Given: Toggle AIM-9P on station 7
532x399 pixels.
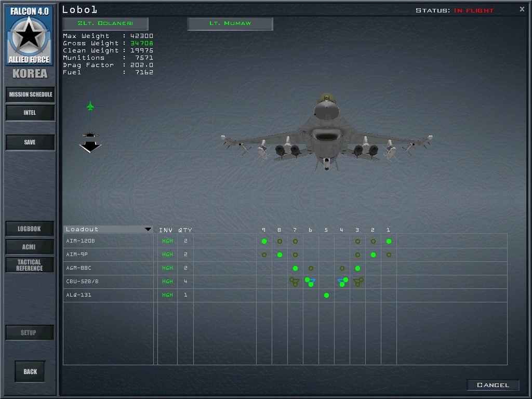Looking at the screenshot, I should point(295,255).
